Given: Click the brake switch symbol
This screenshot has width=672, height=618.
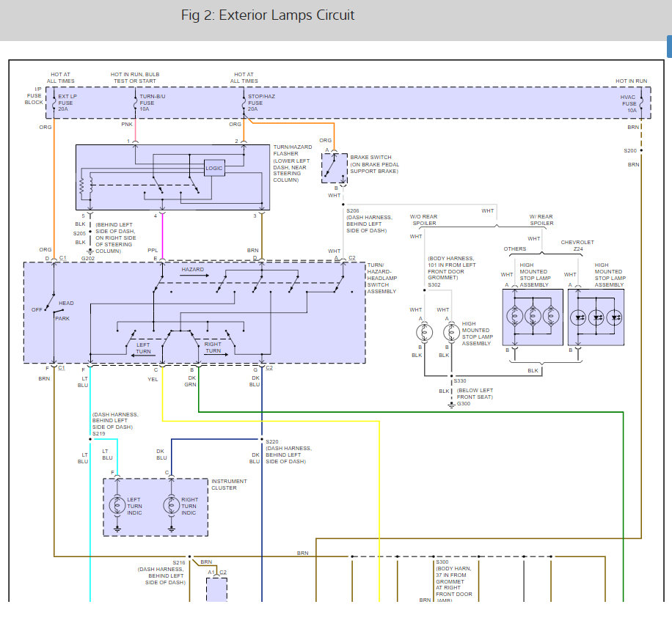Looking at the screenshot, I should point(335,168).
